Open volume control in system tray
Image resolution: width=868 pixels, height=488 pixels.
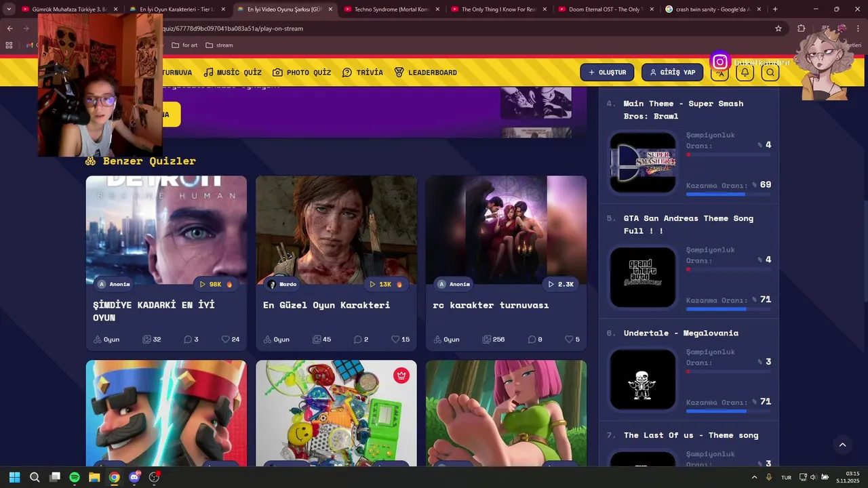point(813,477)
